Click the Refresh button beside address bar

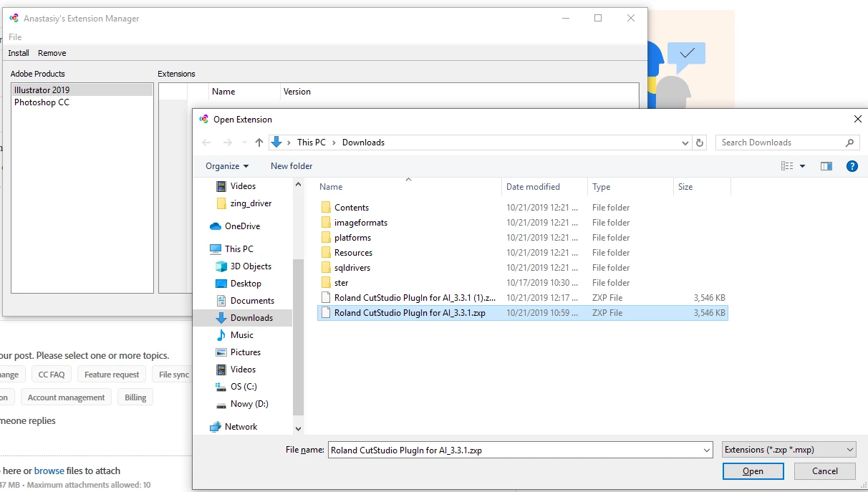tap(700, 143)
